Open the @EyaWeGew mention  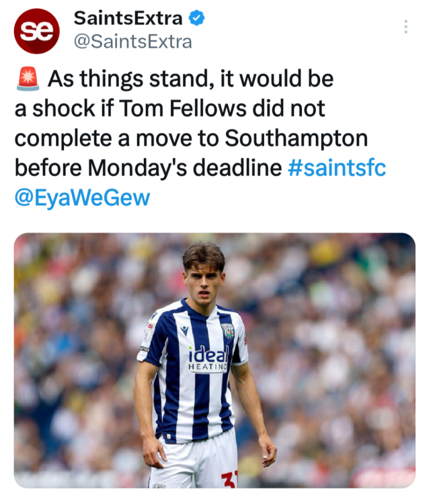coord(82,198)
